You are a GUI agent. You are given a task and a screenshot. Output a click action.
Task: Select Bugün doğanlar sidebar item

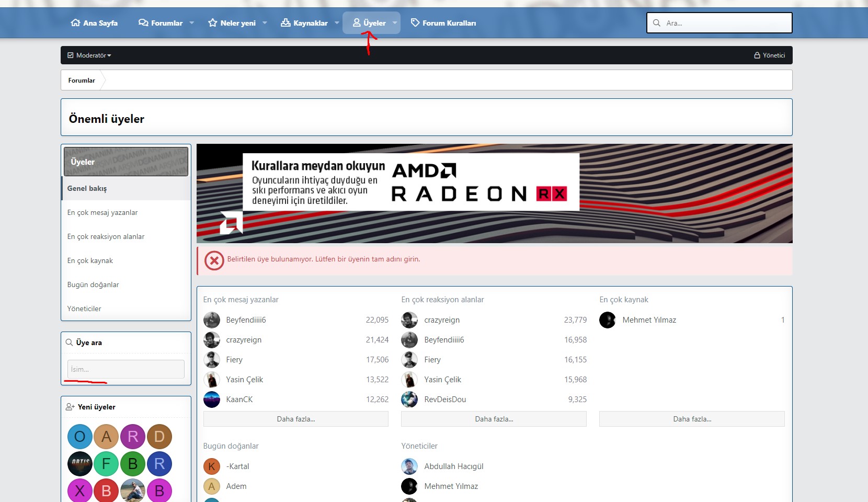click(126, 284)
